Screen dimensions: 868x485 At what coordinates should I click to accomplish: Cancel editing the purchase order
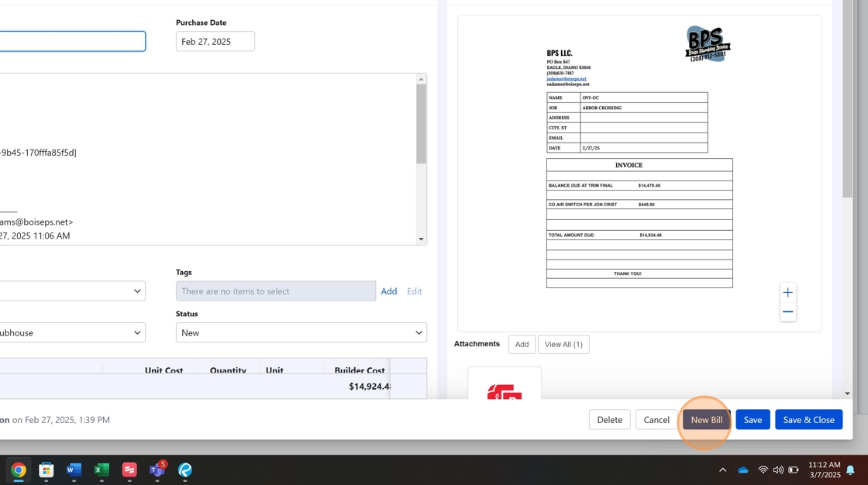pos(656,420)
